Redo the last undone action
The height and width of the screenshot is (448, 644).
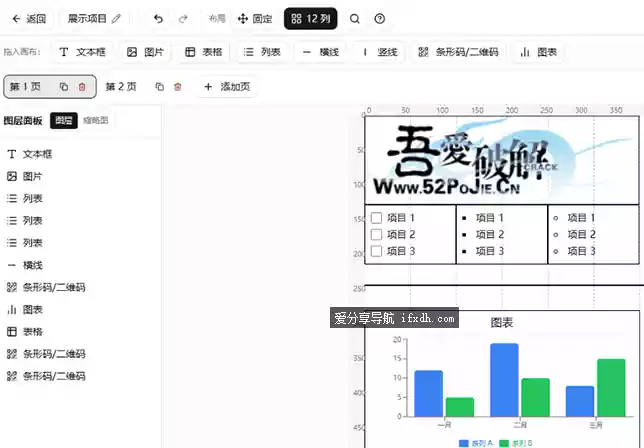click(183, 19)
